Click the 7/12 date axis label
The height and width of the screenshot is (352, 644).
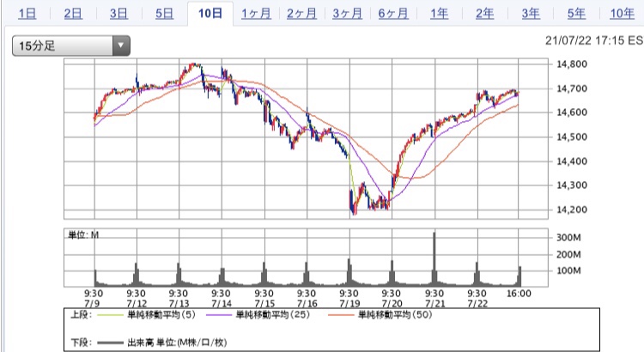click(137, 304)
